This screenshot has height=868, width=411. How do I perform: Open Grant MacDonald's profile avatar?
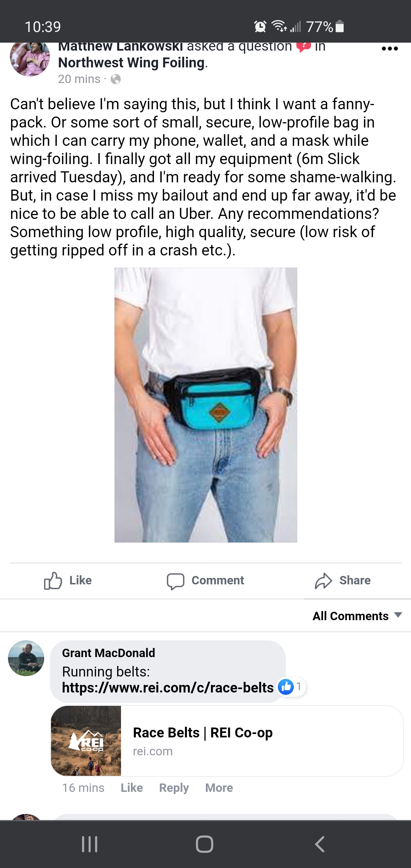coord(26,658)
